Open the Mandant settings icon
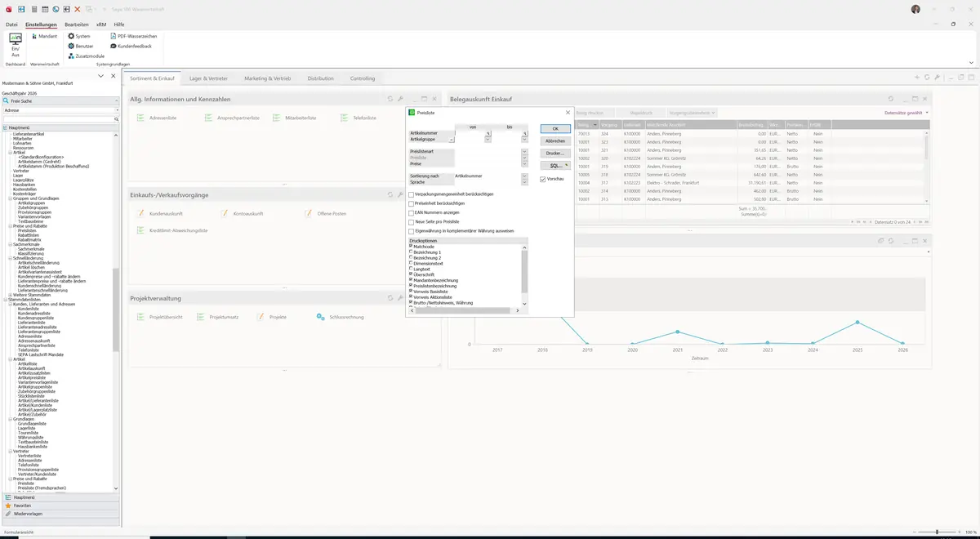Screen dimensions: 980x539 click(33, 36)
